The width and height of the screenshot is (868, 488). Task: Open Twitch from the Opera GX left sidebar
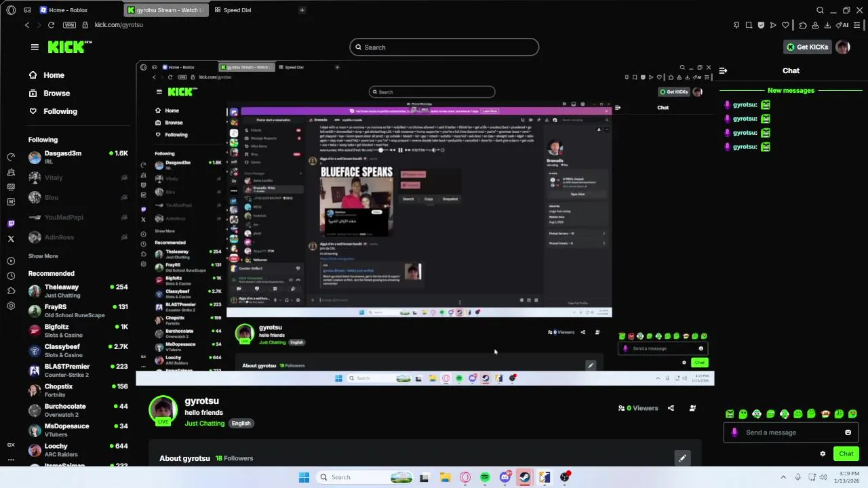tap(11, 224)
